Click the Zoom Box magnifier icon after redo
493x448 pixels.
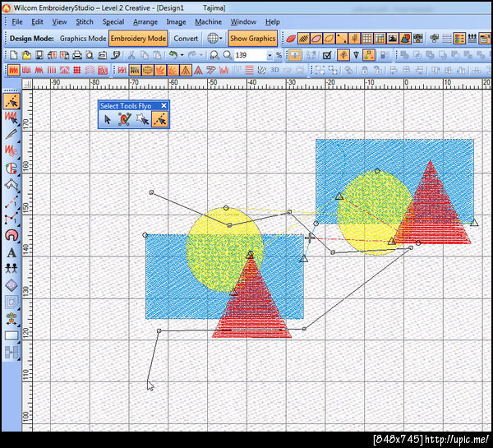(x=214, y=55)
